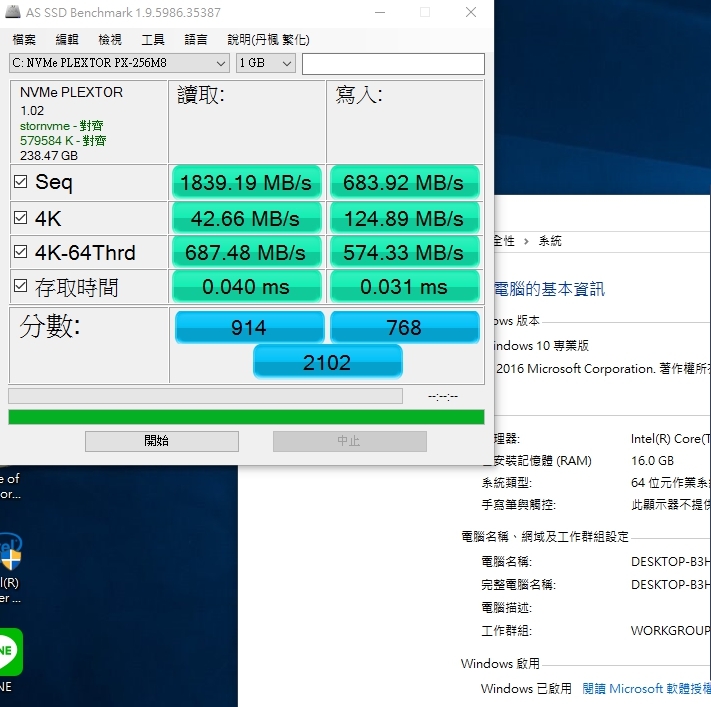Toggle the Seq test checkbox
The width and height of the screenshot is (711, 707).
(x=20, y=182)
